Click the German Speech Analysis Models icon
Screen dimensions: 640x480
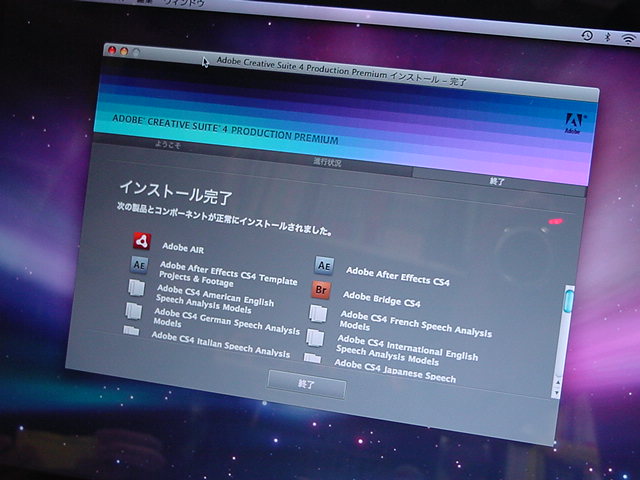[x=133, y=311]
